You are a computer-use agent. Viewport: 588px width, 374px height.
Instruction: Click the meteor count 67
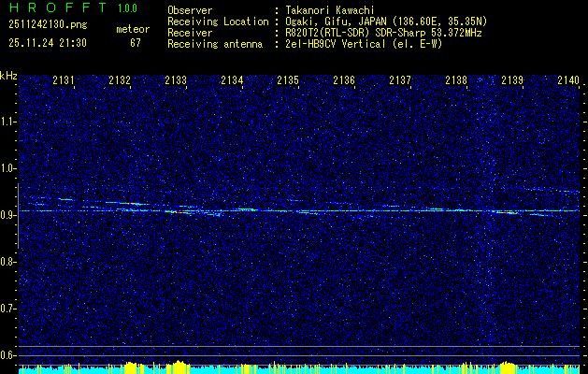tap(136, 43)
